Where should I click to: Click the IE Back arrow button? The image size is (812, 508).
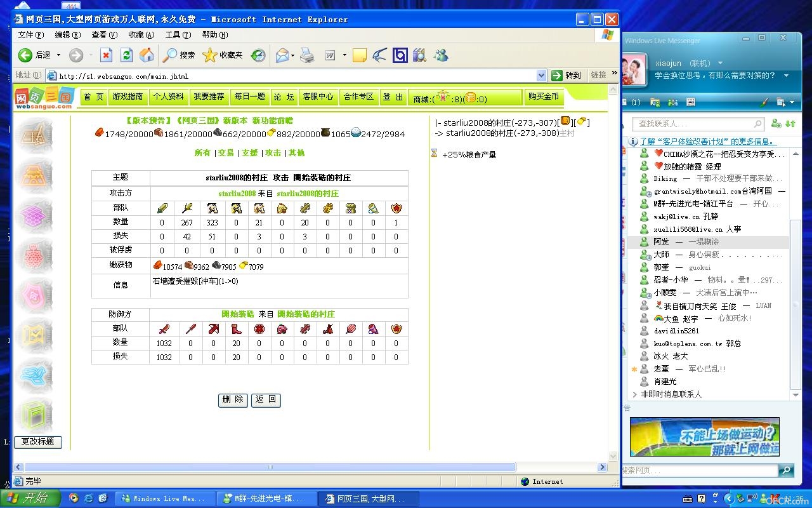pos(25,55)
